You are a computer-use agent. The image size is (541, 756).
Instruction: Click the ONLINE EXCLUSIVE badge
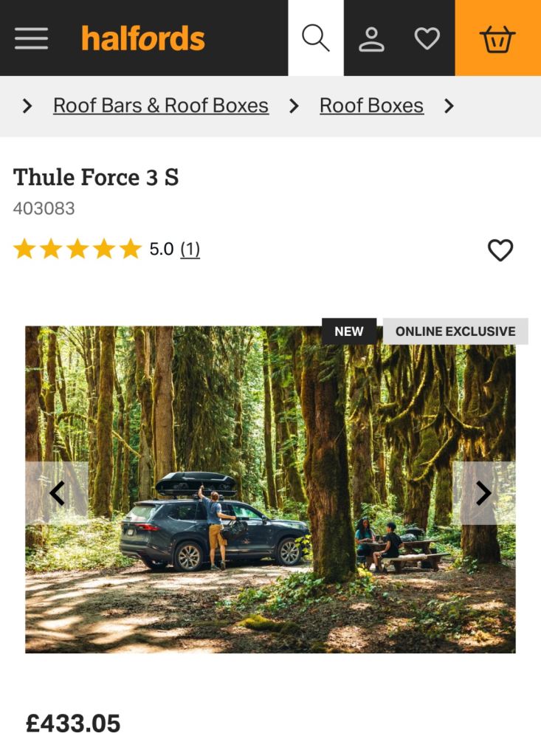455,331
